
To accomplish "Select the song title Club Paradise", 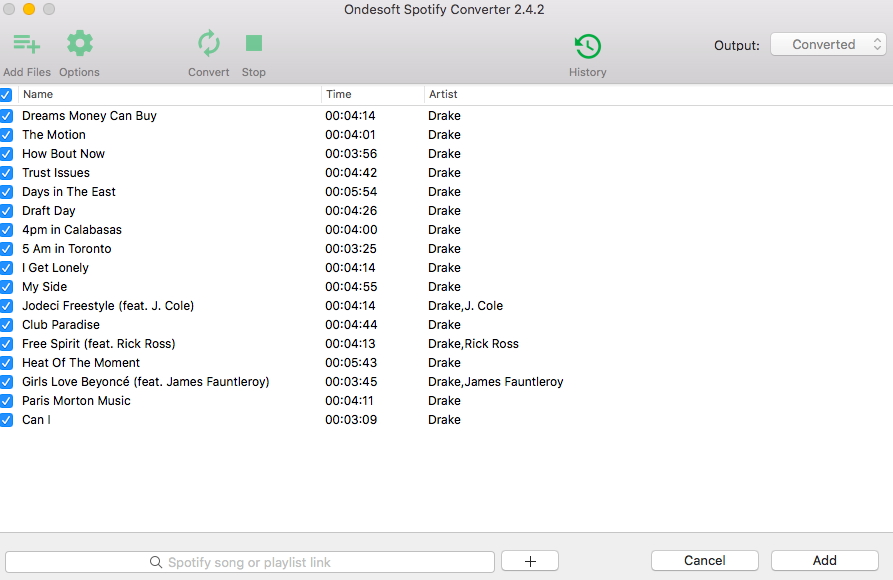I will pyautogui.click(x=61, y=325).
